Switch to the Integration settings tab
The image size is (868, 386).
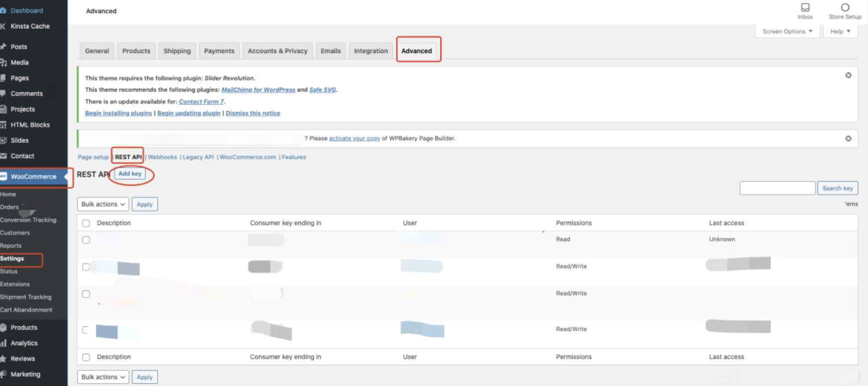tap(370, 51)
